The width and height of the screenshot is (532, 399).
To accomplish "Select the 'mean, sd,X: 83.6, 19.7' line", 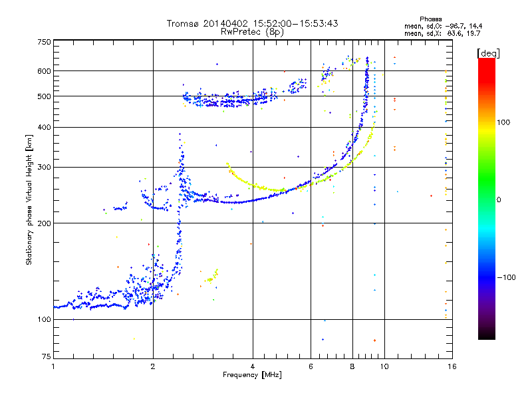I will [442, 33].
